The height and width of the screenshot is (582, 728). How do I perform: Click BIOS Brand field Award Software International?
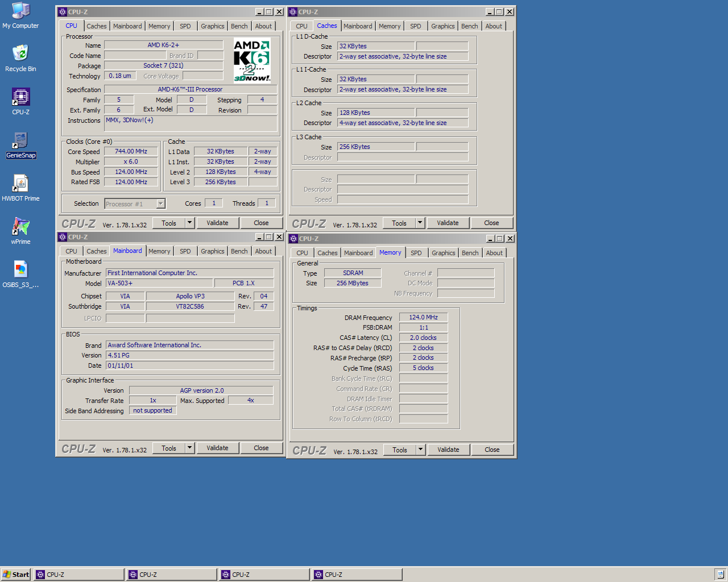coord(189,345)
